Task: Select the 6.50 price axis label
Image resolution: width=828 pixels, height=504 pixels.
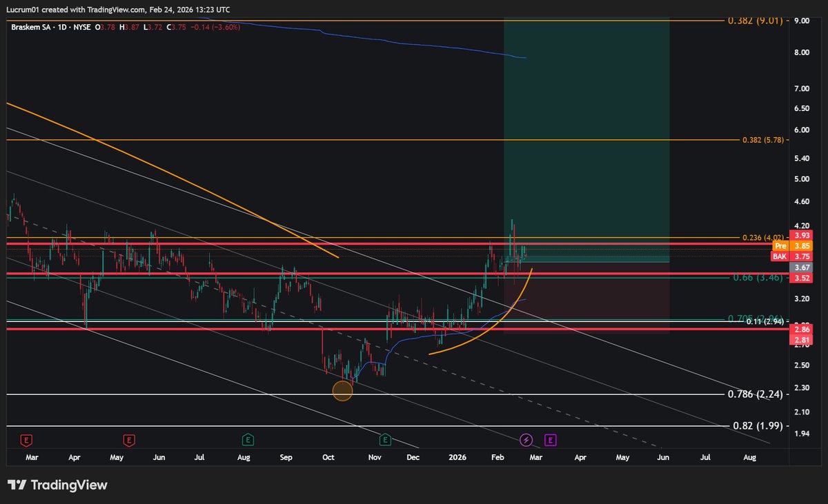Action: [x=802, y=109]
